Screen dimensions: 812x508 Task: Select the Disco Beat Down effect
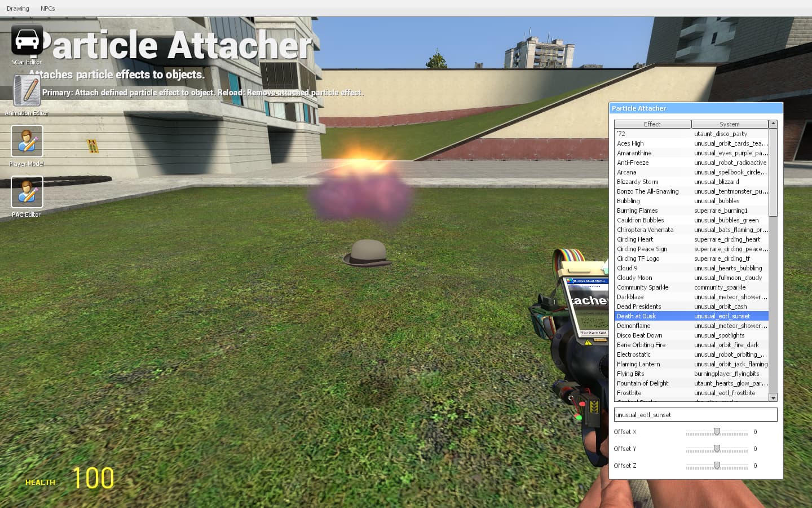[691, 335]
